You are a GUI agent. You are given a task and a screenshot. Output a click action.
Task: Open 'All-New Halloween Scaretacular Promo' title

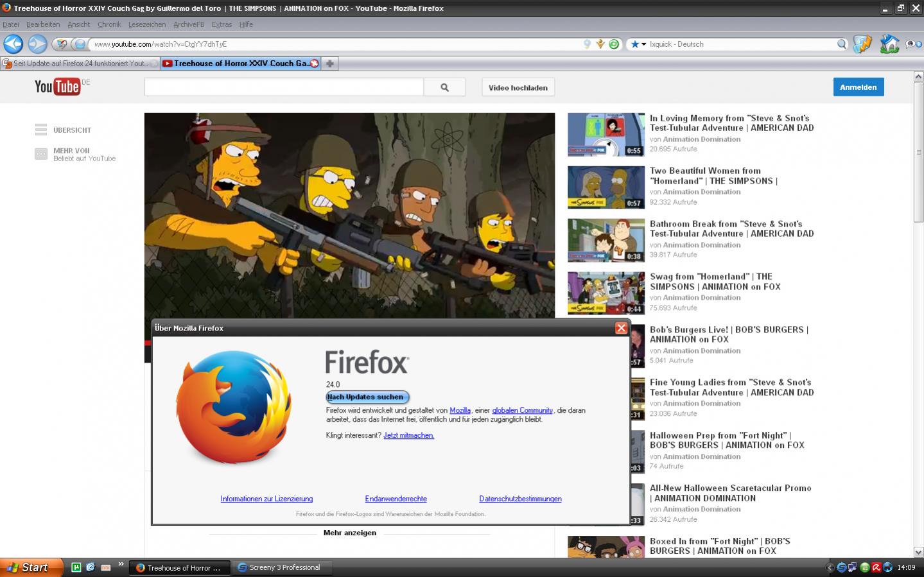coord(730,493)
